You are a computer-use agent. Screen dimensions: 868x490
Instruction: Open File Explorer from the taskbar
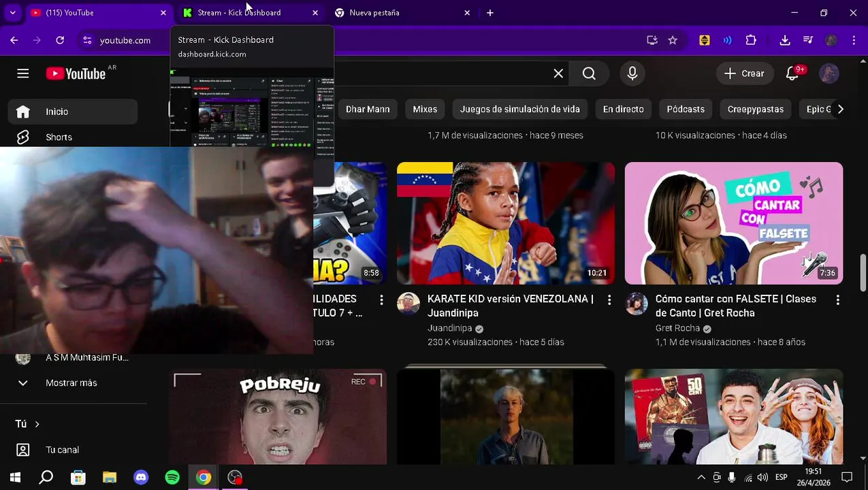(110, 477)
